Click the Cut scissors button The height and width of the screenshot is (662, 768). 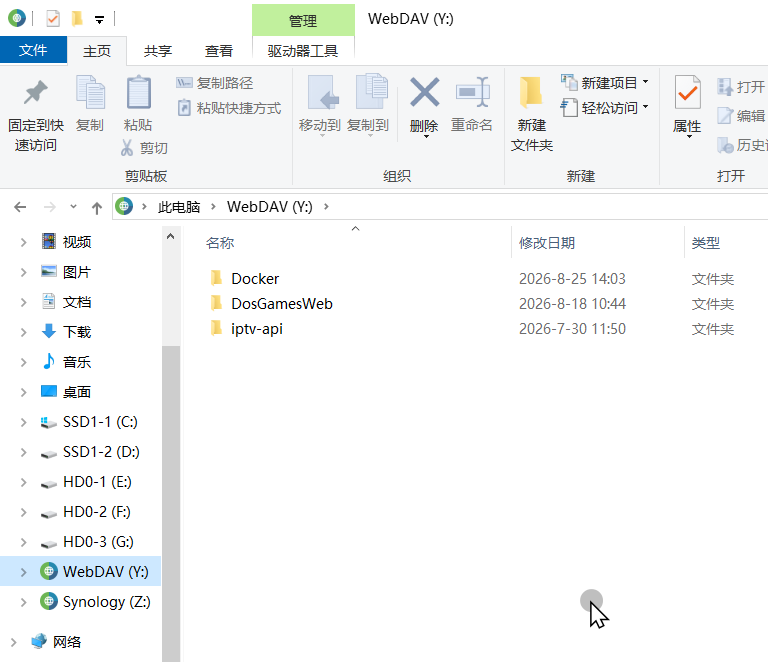[144, 147]
